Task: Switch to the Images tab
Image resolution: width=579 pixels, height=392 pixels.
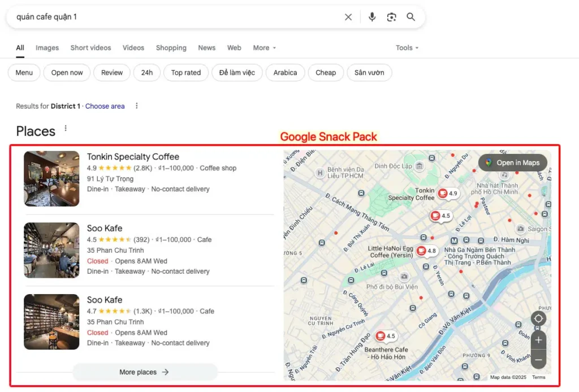Action: click(x=47, y=48)
